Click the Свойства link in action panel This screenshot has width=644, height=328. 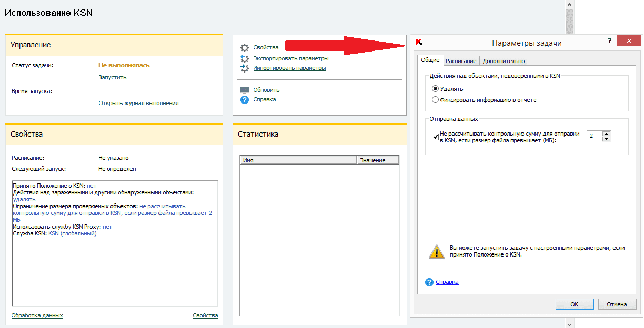266,47
